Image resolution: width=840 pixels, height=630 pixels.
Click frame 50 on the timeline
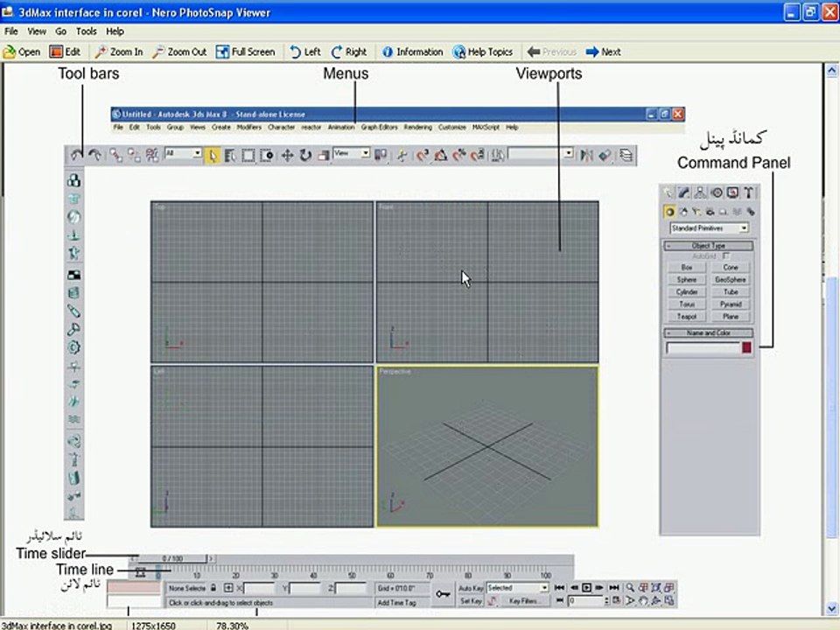352,574
